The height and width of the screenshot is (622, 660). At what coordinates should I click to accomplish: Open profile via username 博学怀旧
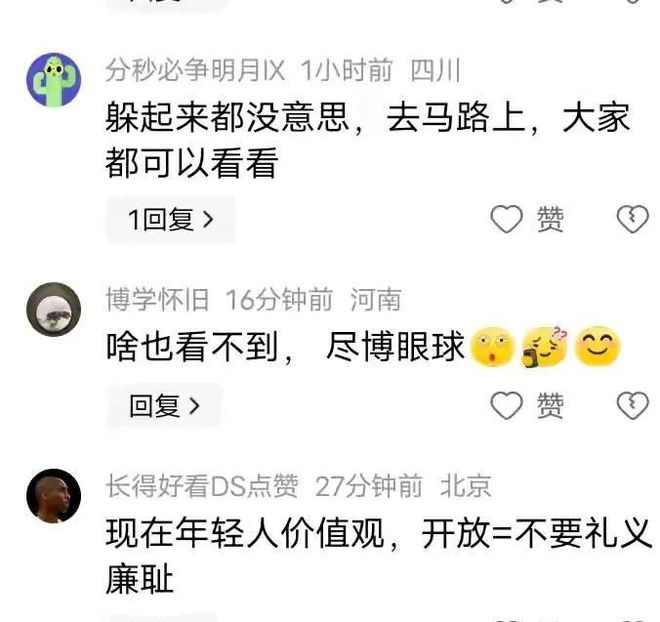click(157, 300)
